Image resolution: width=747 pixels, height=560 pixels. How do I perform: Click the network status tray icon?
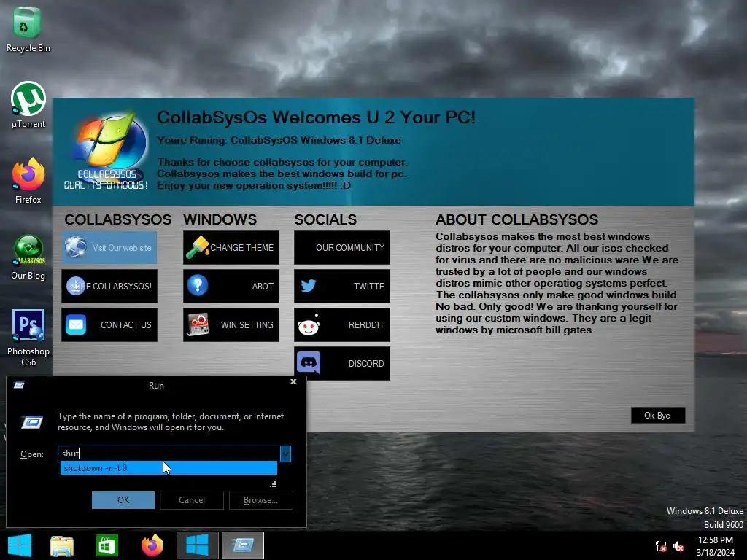[x=661, y=546]
